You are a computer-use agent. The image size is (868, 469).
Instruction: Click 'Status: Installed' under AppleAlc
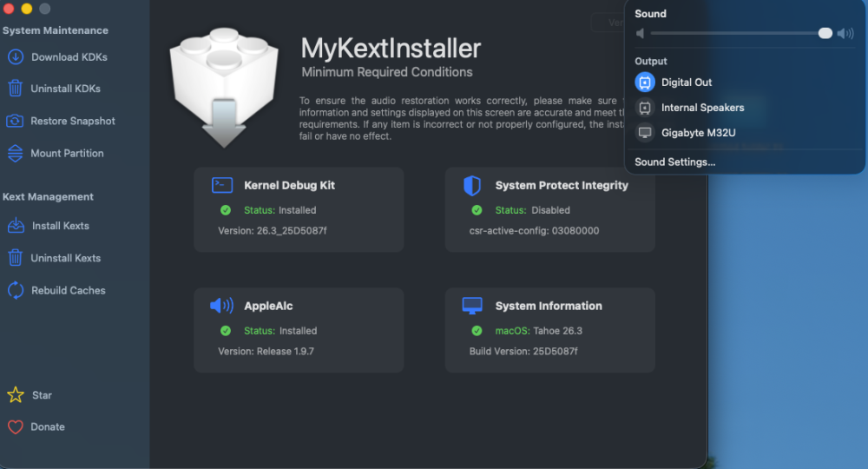tap(280, 331)
